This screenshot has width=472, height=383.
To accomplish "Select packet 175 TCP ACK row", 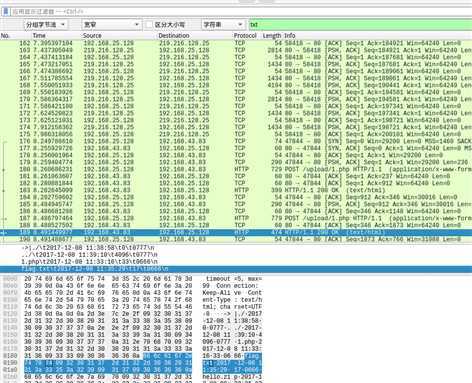I will click(236, 134).
